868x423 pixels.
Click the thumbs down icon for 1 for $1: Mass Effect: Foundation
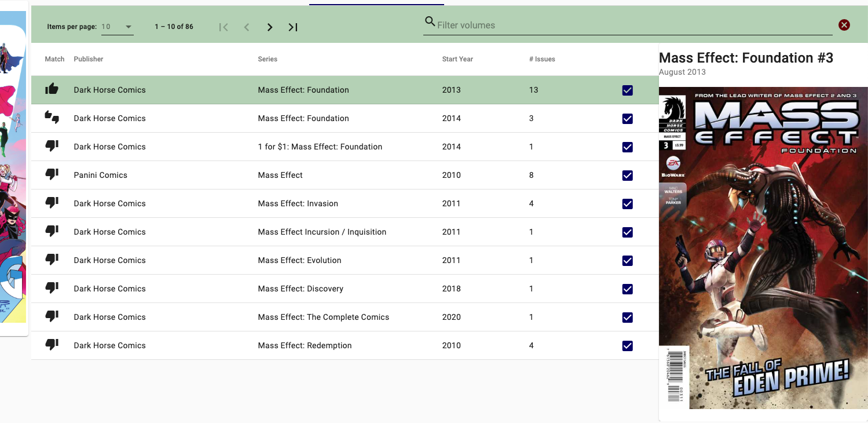pos(52,145)
